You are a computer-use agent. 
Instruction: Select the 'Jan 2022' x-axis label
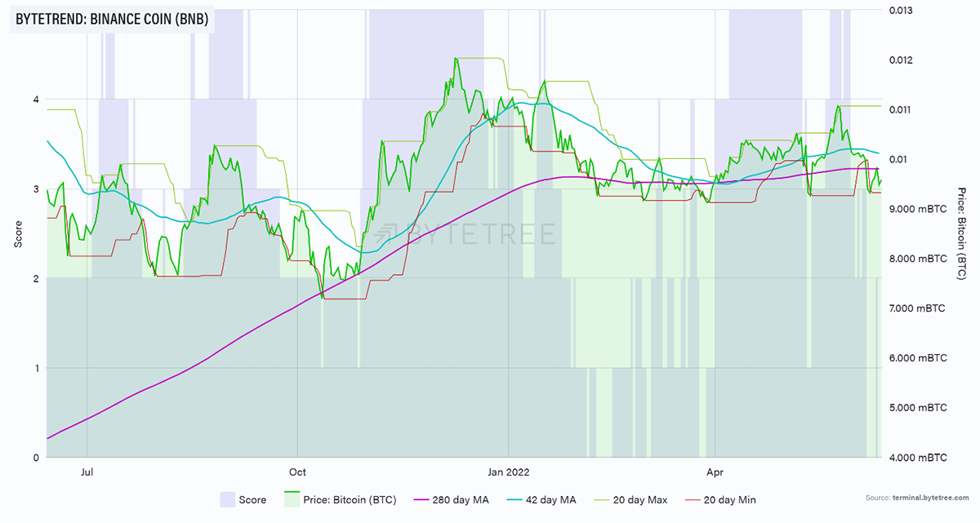(x=508, y=472)
